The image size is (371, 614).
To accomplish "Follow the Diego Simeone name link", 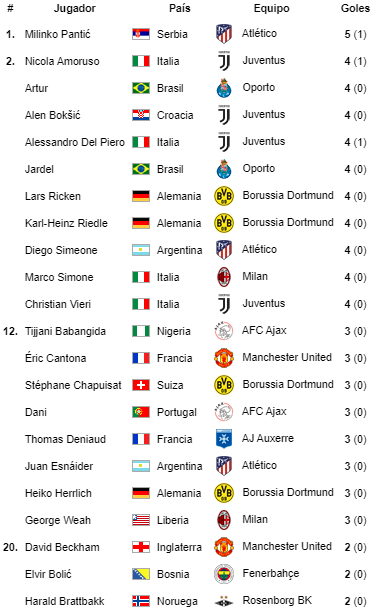I will 61,250.
